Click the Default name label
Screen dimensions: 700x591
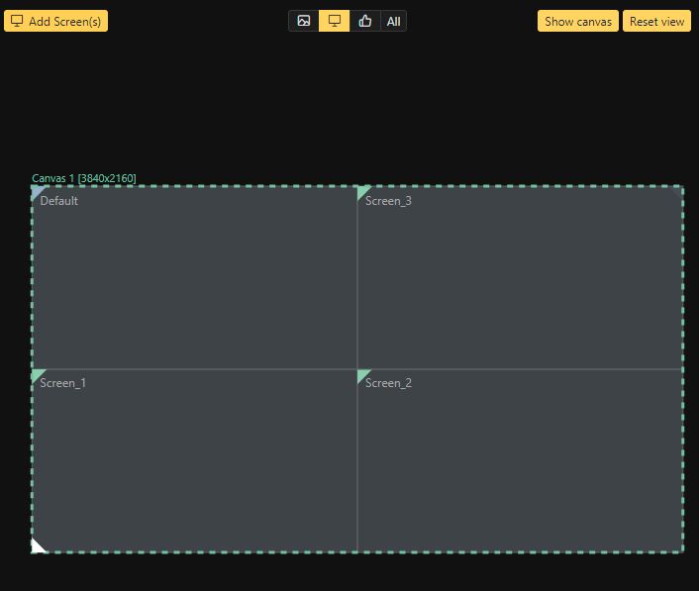click(59, 201)
